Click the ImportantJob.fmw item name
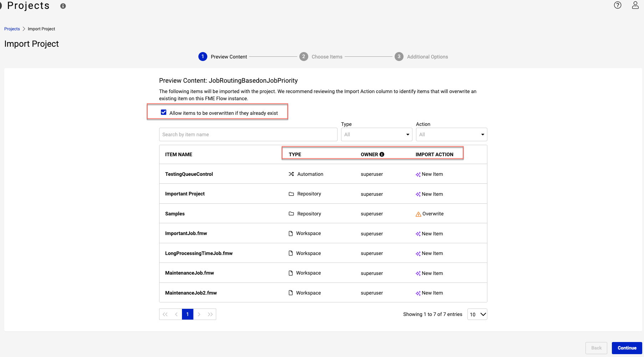The height and width of the screenshot is (357, 644). 186,233
